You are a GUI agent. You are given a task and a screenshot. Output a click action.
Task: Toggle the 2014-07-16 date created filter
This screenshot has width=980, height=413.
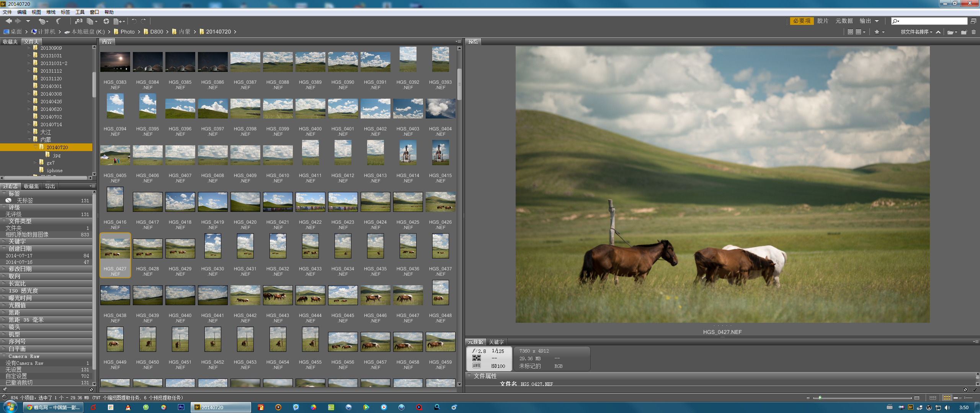[x=46, y=262]
